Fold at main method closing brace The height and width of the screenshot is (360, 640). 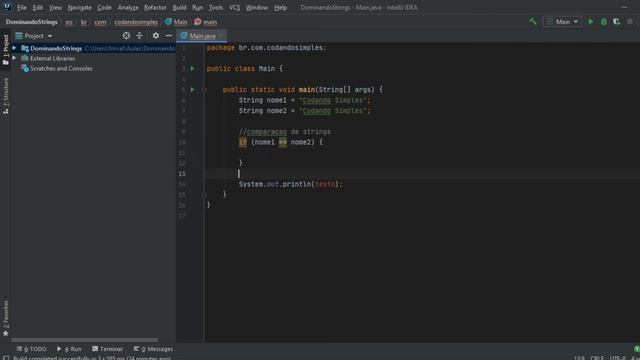click(204, 195)
